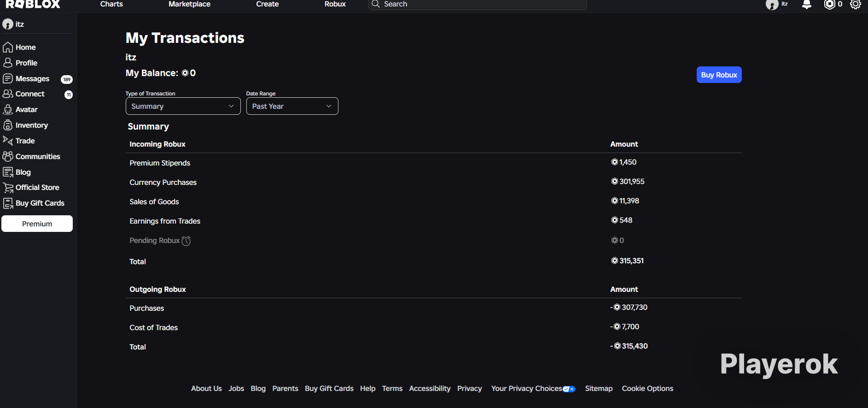This screenshot has width=868, height=408.
Task: Open the Jobs footer link
Action: (x=236, y=388)
